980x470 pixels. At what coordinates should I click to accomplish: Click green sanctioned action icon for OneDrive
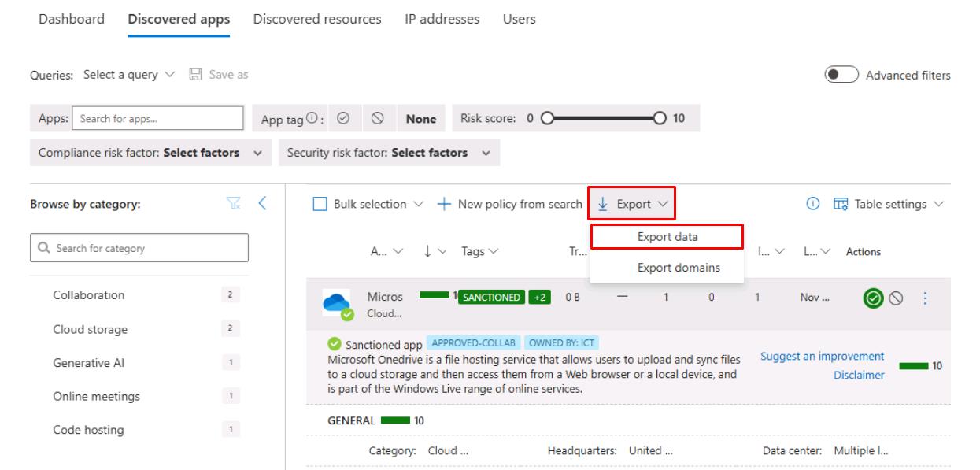[871, 299]
